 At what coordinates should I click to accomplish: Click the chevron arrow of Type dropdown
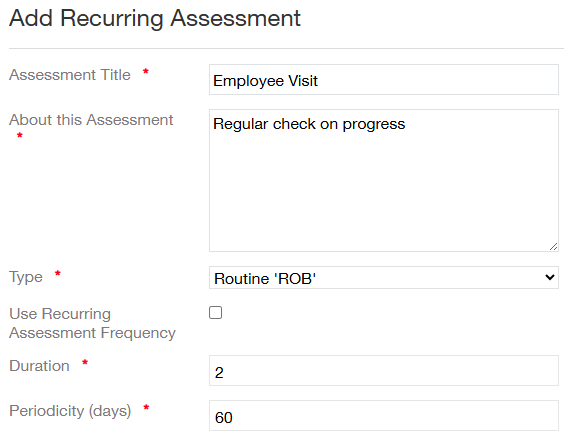pos(549,277)
